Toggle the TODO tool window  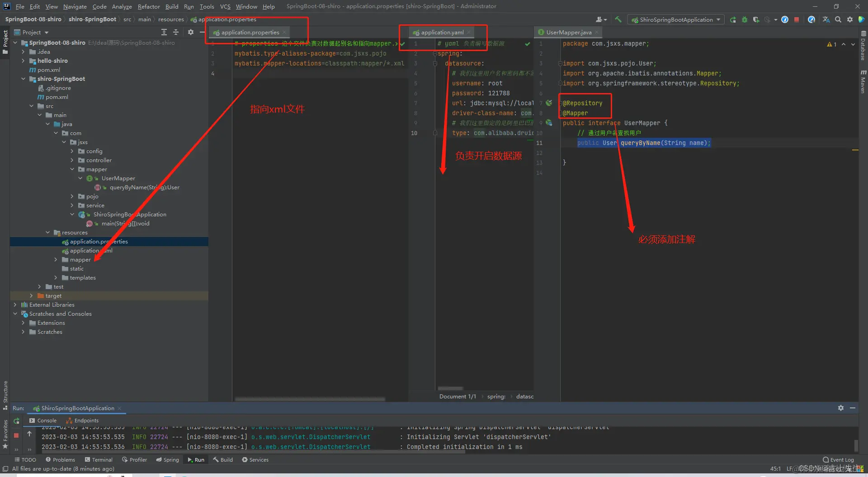pyautogui.click(x=25, y=460)
